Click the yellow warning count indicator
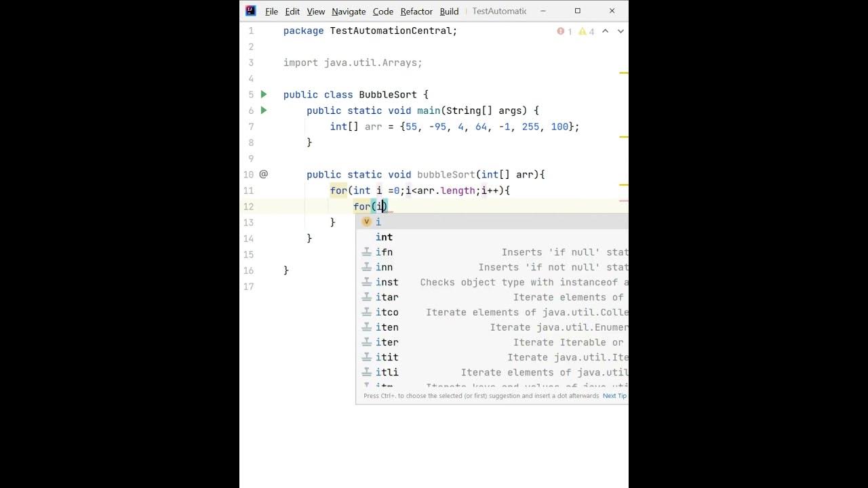Viewport: 868px width, 488px height. pyautogui.click(x=587, y=31)
